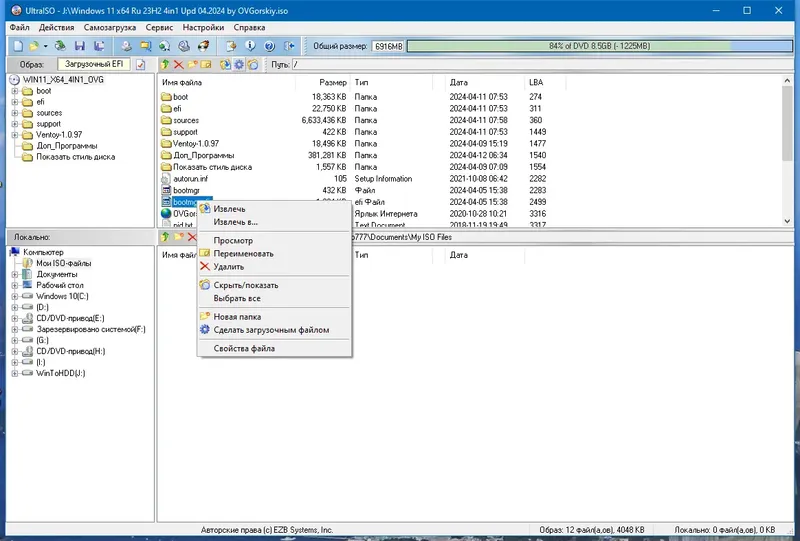
Task: Click the Extract icon in image toolbar
Action: [x=225, y=65]
